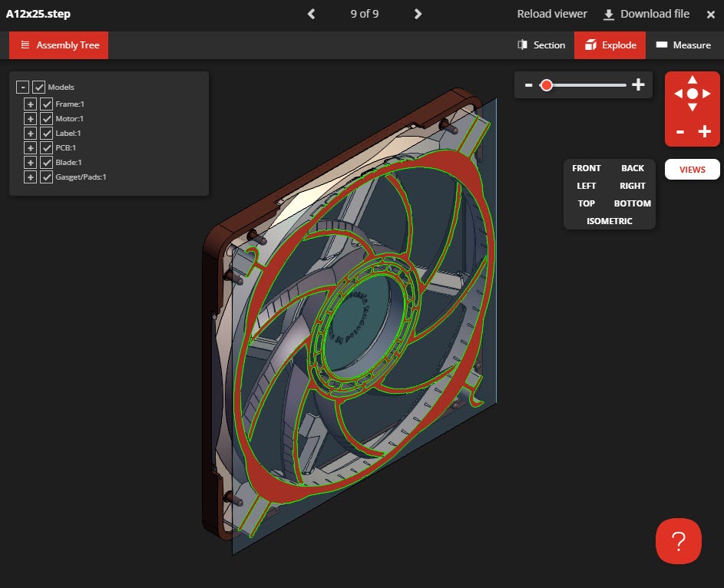
Task: Go to the next file using right chevron
Action: pyautogui.click(x=418, y=14)
